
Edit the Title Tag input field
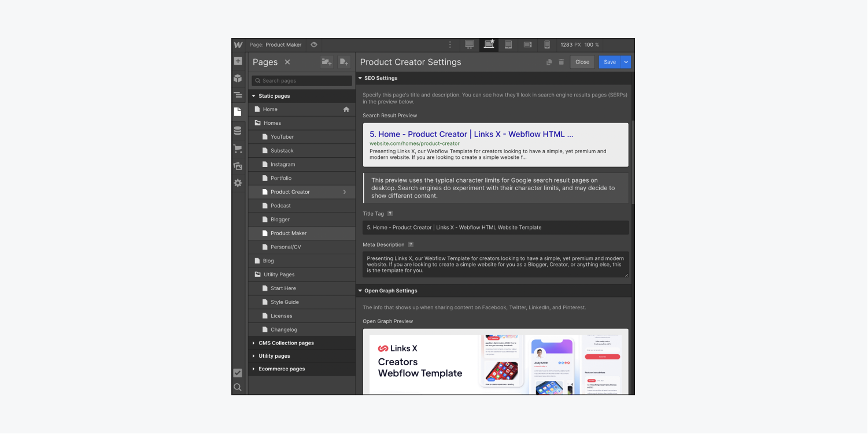[x=496, y=228]
